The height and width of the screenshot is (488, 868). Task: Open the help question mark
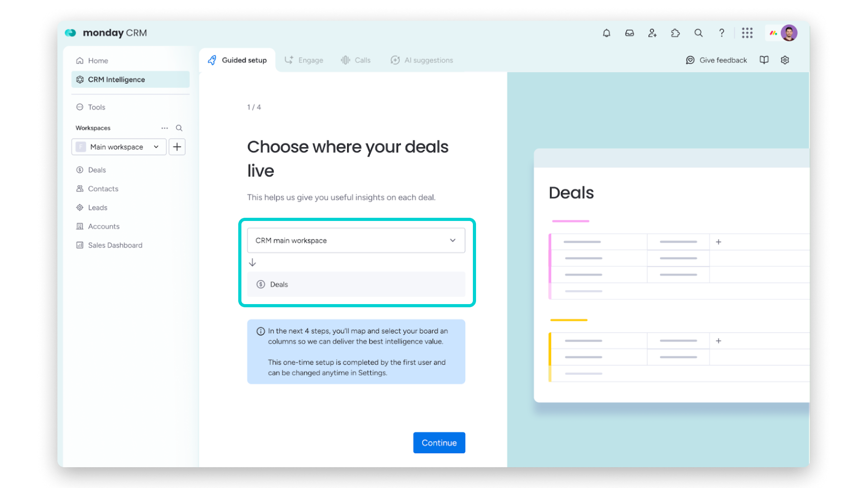(722, 33)
